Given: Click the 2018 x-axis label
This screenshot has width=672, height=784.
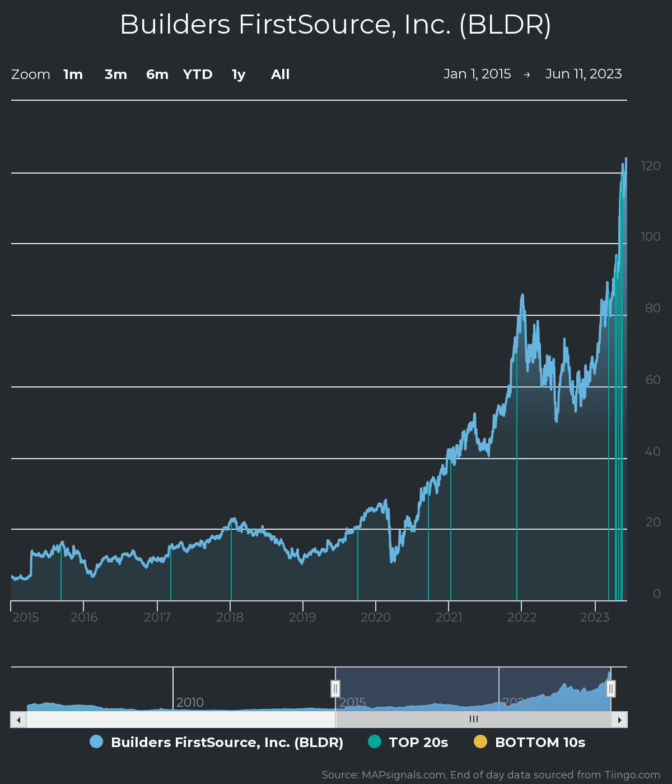Looking at the screenshot, I should coord(230,617).
